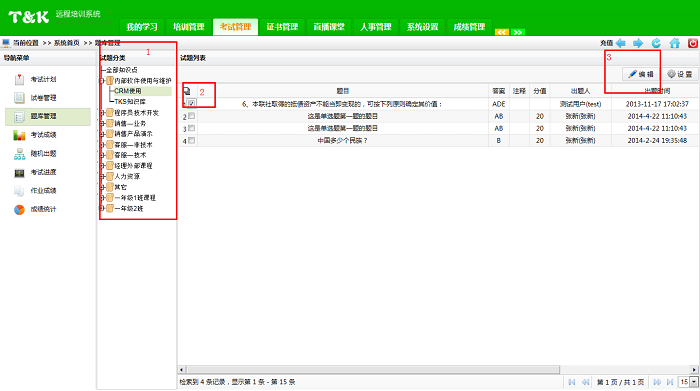The width and height of the screenshot is (700, 391).
Task: Expand the 一年级2班 tree node
Action: point(102,208)
